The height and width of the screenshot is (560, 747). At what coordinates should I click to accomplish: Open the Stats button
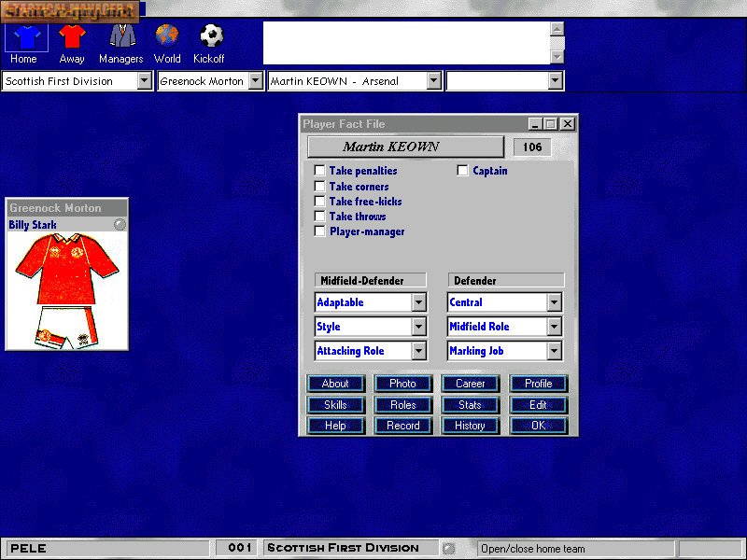click(x=471, y=405)
